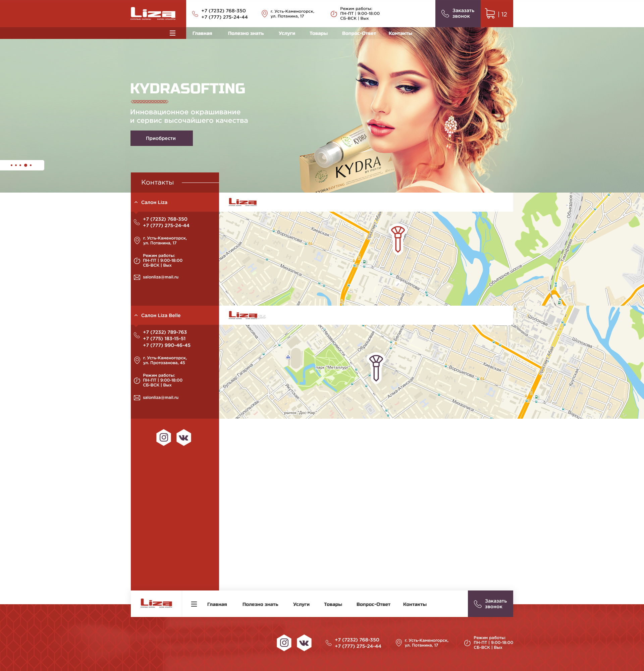Click Заказать звонок in header

click(x=458, y=14)
